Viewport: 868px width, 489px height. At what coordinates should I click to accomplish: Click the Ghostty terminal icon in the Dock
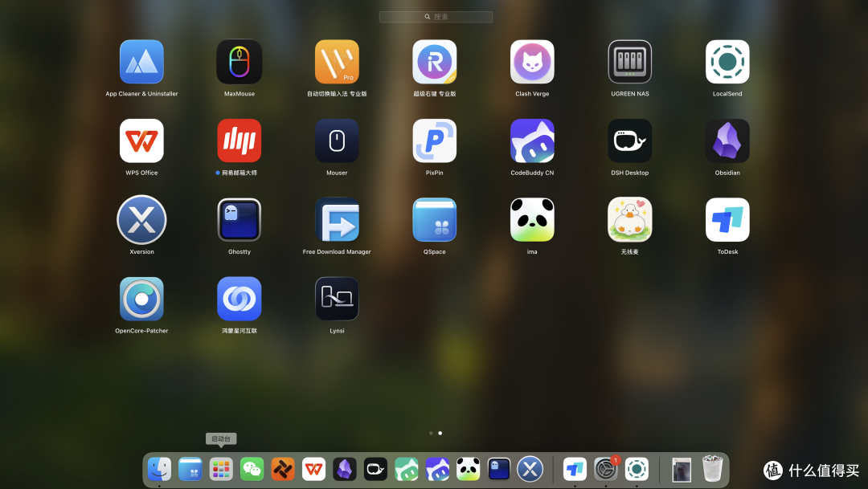(x=499, y=469)
